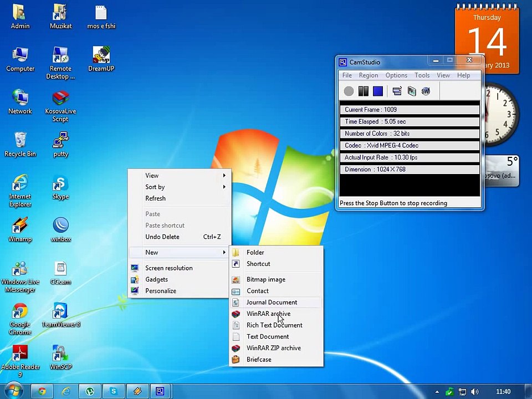
Task: Select the Internet Explorer desktop shortcut
Action: click(x=20, y=191)
